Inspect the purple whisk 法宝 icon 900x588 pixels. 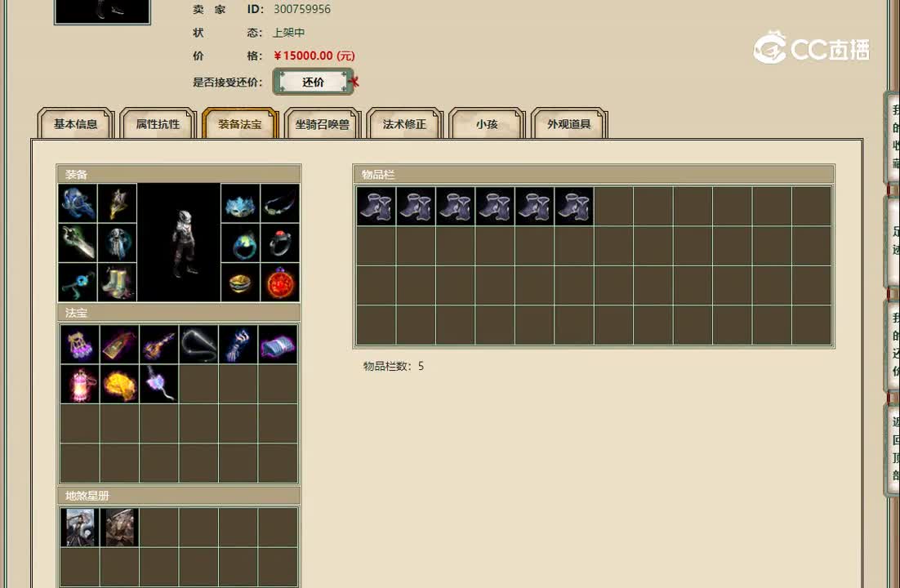(x=159, y=384)
